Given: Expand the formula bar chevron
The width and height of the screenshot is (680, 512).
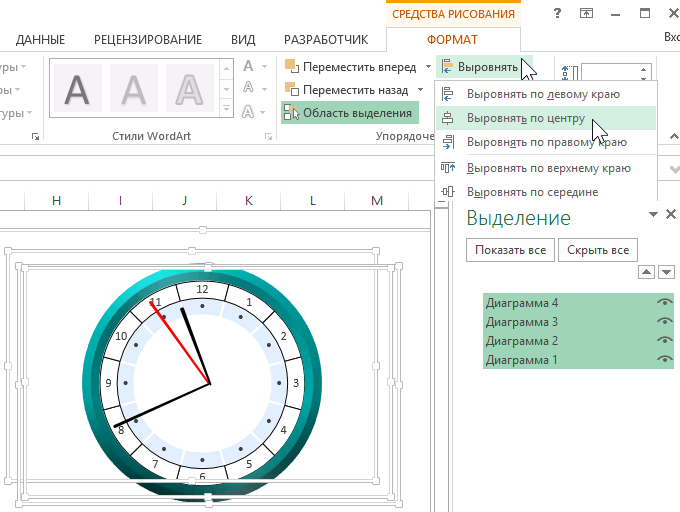Looking at the screenshot, I should click(x=674, y=169).
